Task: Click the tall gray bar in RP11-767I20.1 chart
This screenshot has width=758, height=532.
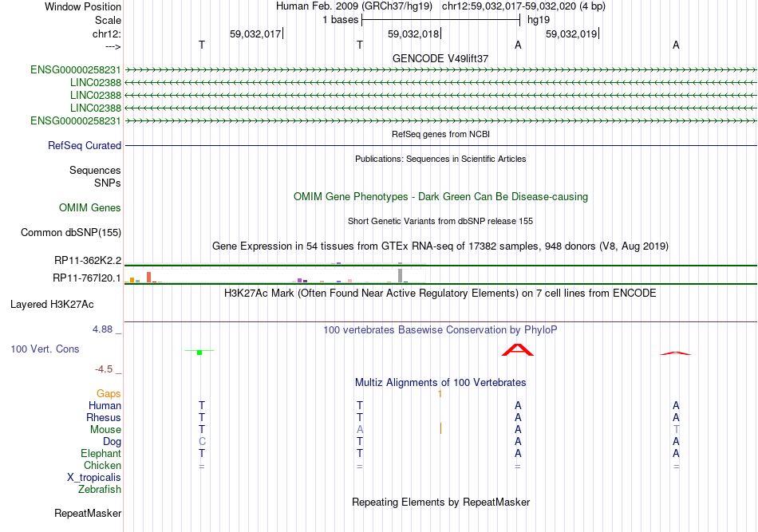Action: click(400, 275)
